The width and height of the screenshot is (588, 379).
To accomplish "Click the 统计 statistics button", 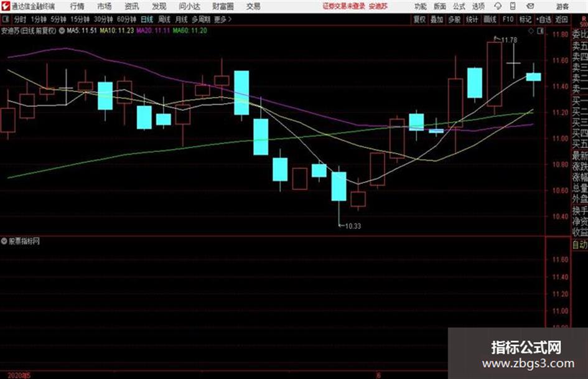I will pos(472,19).
